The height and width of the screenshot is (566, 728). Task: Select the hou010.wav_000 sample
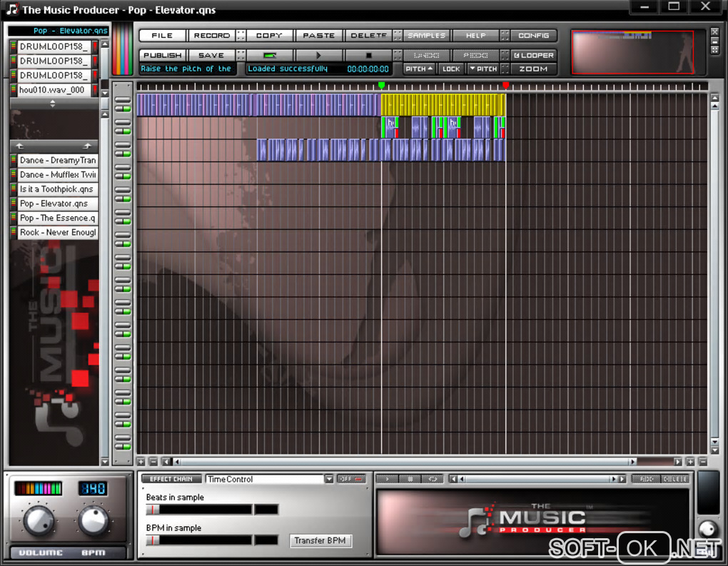(54, 90)
